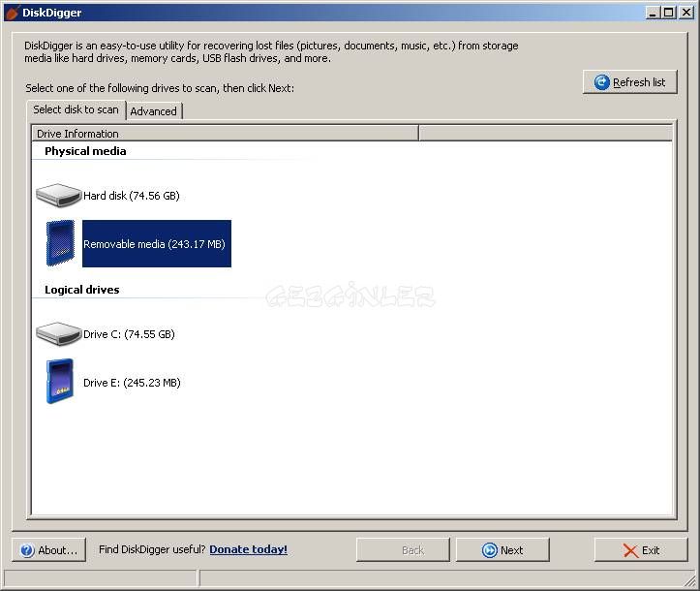Click the red X icon on Exit

coord(630,550)
